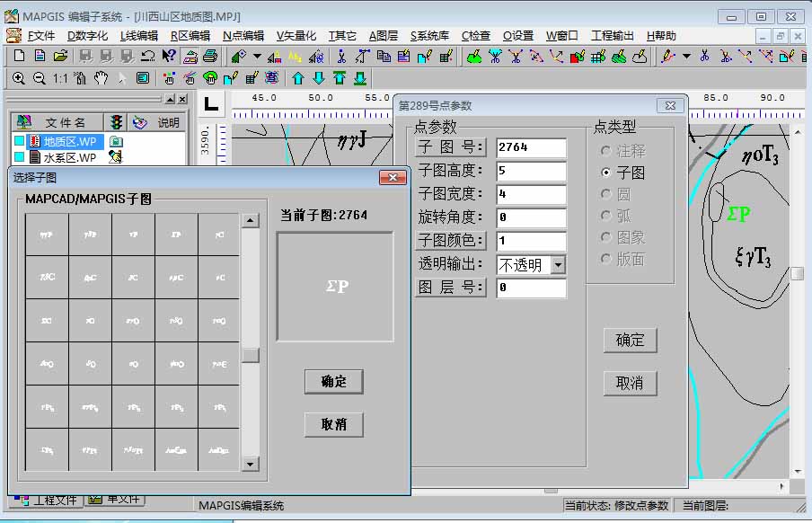Click 确定 in 点参数 dialog
Screen dimensions: 812x523
pyautogui.click(x=630, y=341)
